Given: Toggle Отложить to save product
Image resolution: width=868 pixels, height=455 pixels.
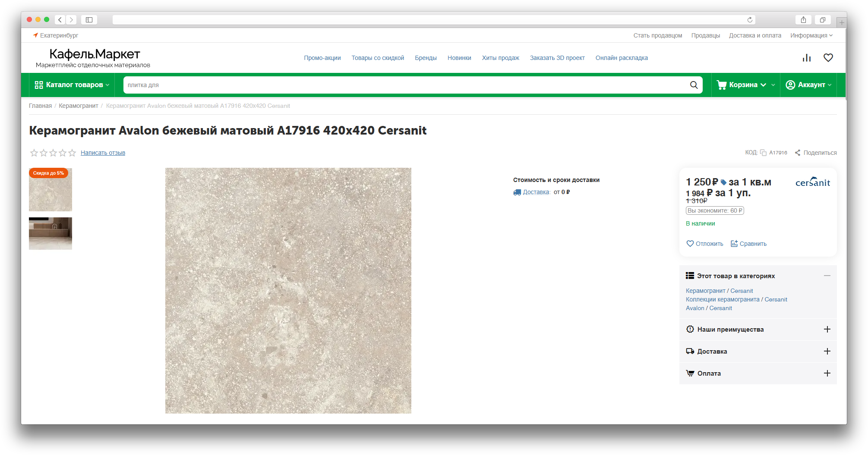Looking at the screenshot, I should click(x=704, y=244).
